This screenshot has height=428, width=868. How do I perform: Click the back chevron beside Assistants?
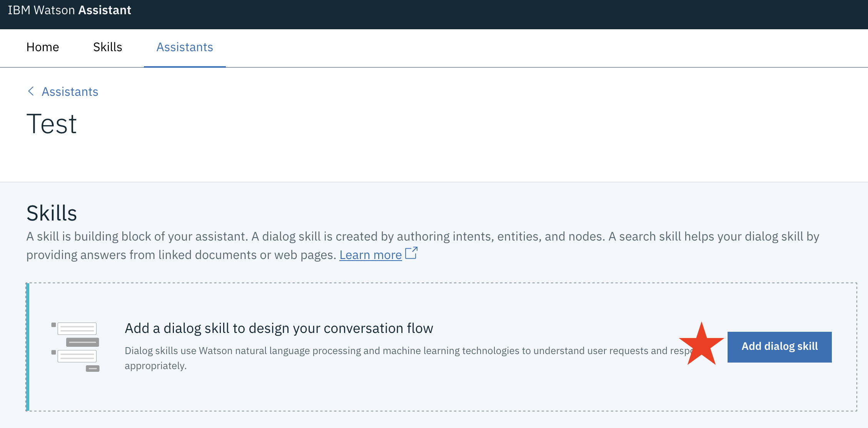pos(31,92)
